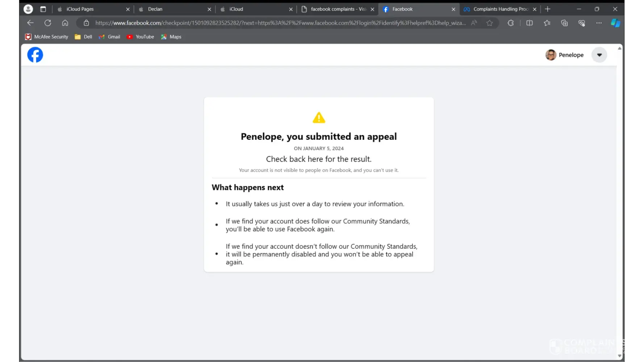Viewport: 644px width, 362px height.
Task: Switch to the facebook complaints tab
Action: [338, 9]
